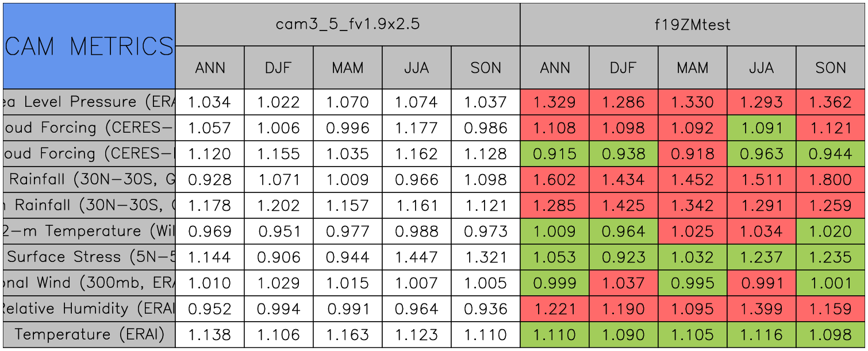868x351 pixels.
Task: Click the CAM METRICS header cell
Action: [89, 46]
